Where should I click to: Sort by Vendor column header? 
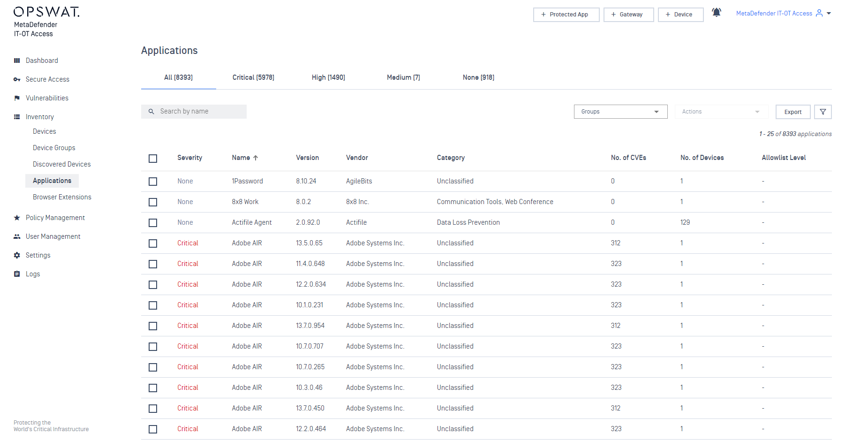click(x=357, y=158)
